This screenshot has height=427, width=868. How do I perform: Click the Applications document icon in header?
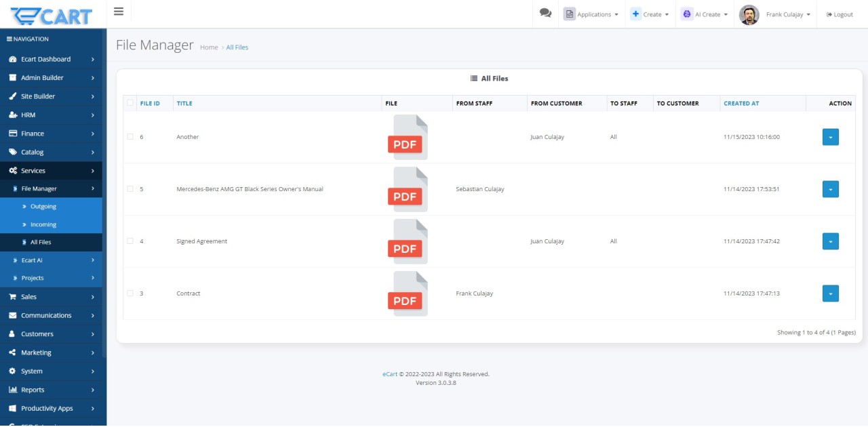(x=569, y=14)
